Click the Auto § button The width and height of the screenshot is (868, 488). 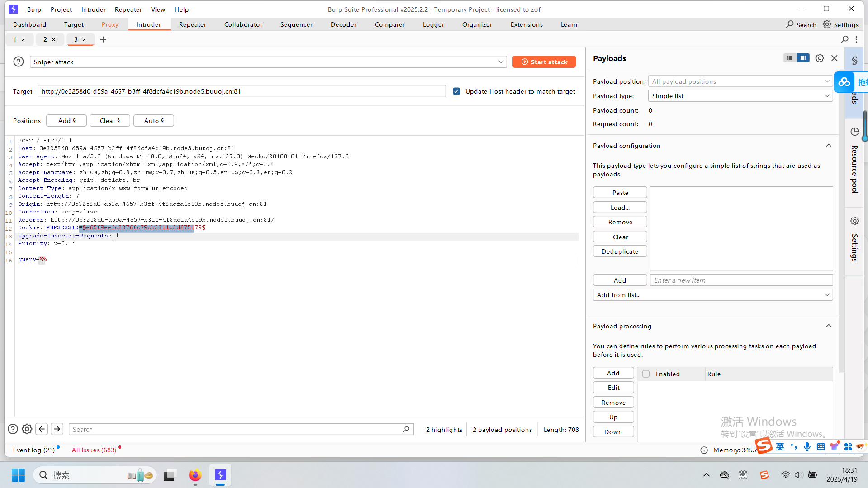coord(154,121)
